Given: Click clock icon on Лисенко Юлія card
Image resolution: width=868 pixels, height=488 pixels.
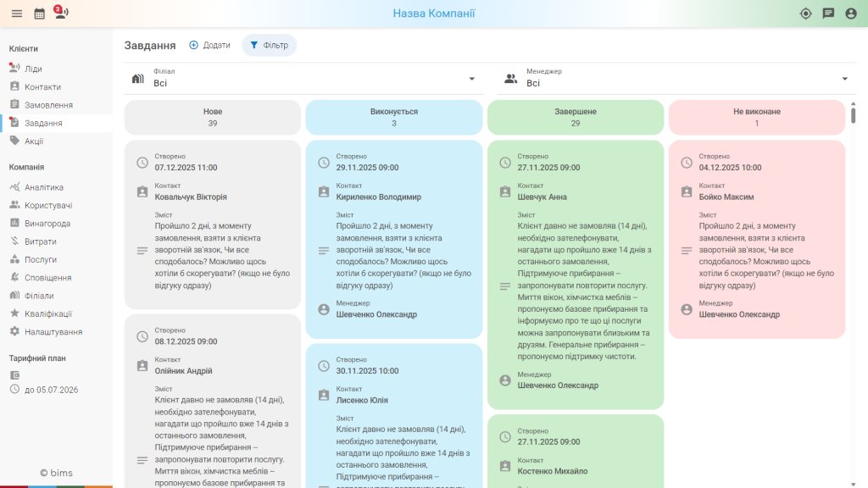Looking at the screenshot, I should click(x=324, y=366).
